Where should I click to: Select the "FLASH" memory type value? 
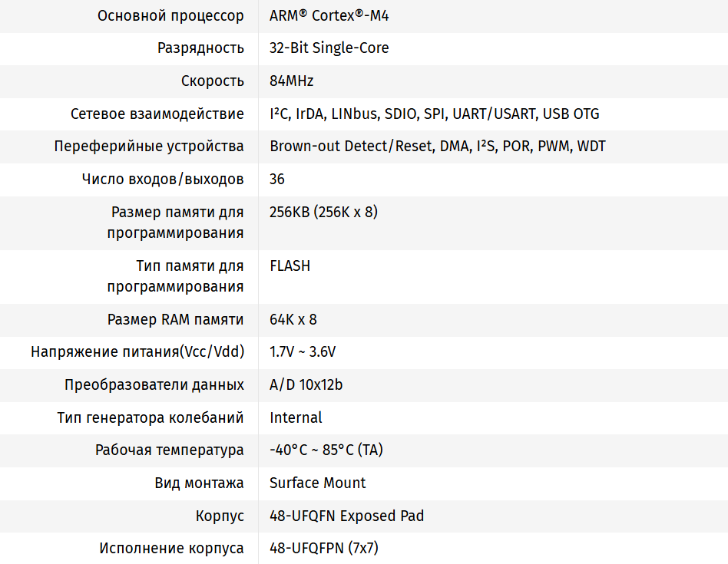[290, 266]
